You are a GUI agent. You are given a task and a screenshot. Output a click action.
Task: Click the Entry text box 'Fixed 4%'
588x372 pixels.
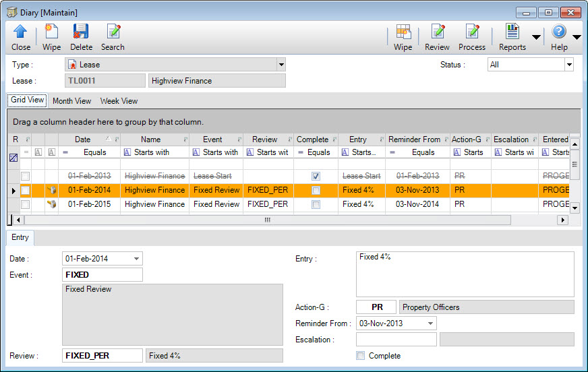465,274
